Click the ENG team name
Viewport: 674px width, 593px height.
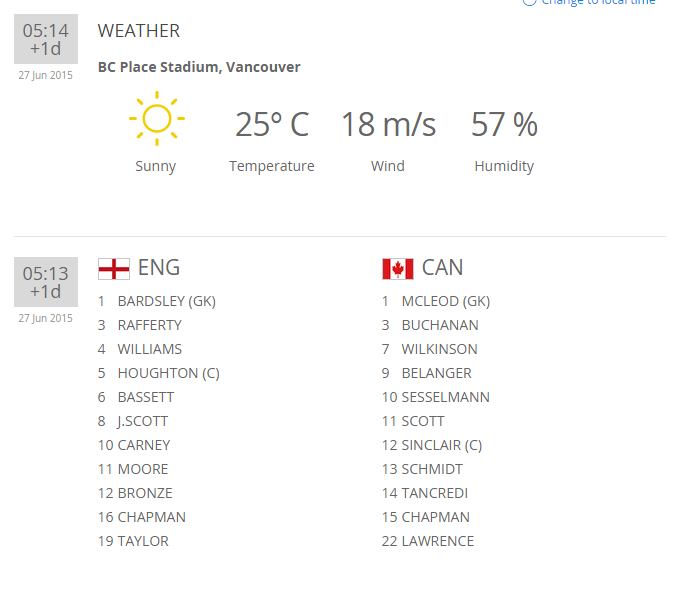[159, 268]
